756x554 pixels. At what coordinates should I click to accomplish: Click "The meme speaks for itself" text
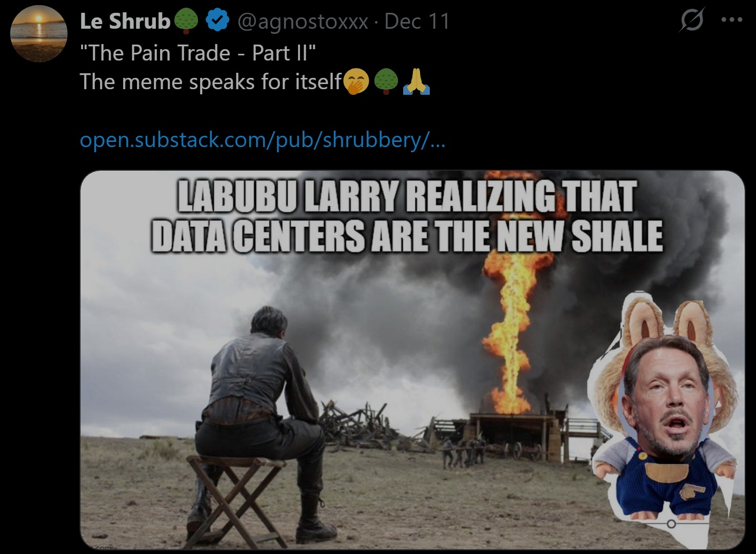point(211,82)
